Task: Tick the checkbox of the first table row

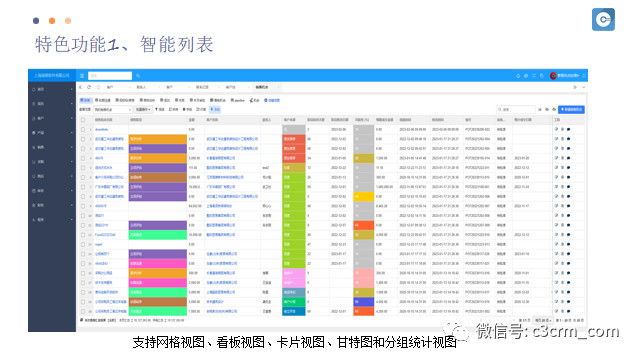Action: [x=83, y=129]
